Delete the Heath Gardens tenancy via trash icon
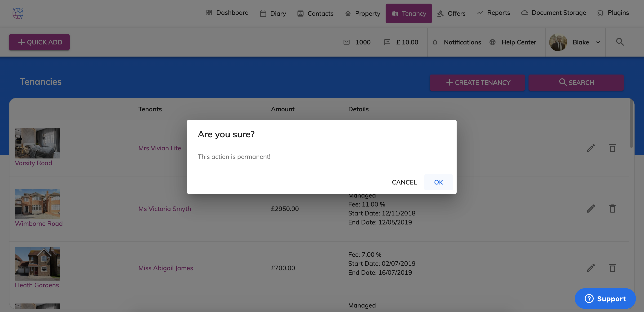The width and height of the screenshot is (644, 312). (x=612, y=268)
